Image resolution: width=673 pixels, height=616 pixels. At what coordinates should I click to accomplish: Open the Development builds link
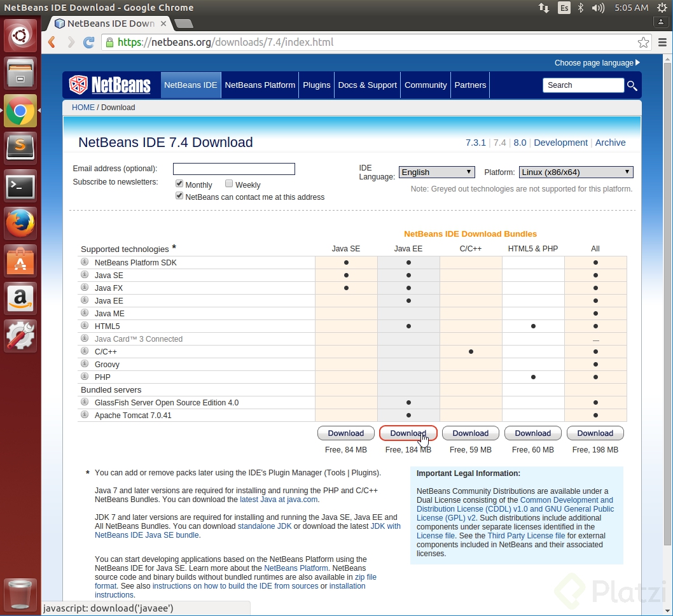coord(560,143)
